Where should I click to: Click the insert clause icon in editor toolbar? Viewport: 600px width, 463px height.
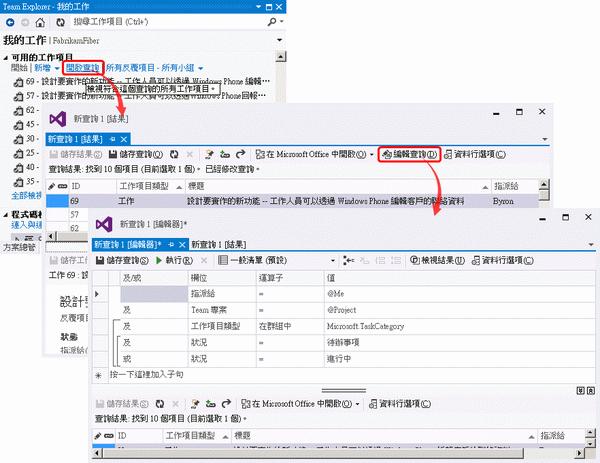(348, 261)
